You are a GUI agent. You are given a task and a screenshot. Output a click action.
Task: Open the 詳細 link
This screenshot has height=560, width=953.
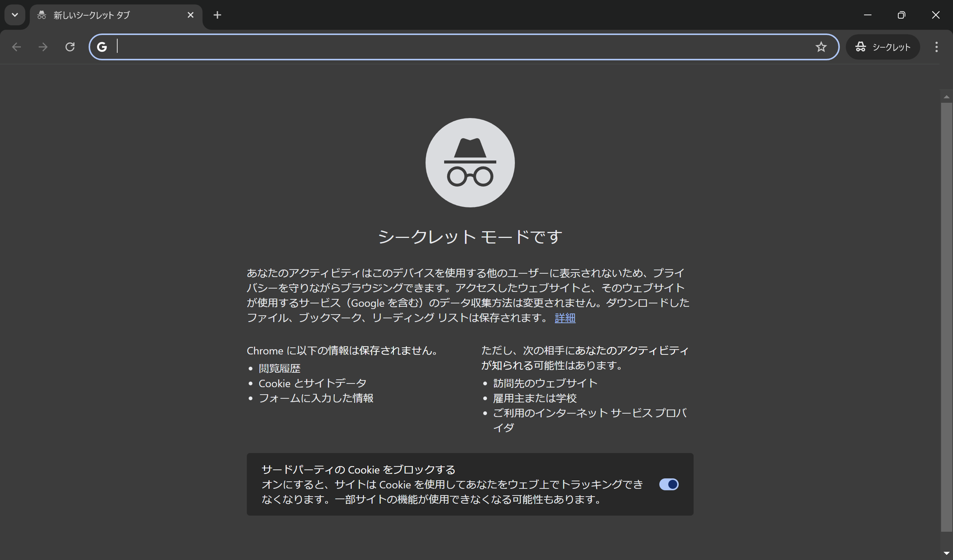coord(565,318)
